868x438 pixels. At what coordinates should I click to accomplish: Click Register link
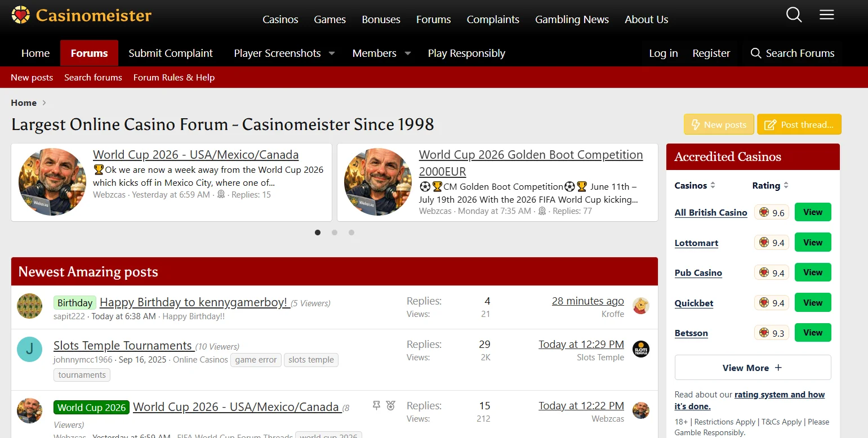click(711, 53)
